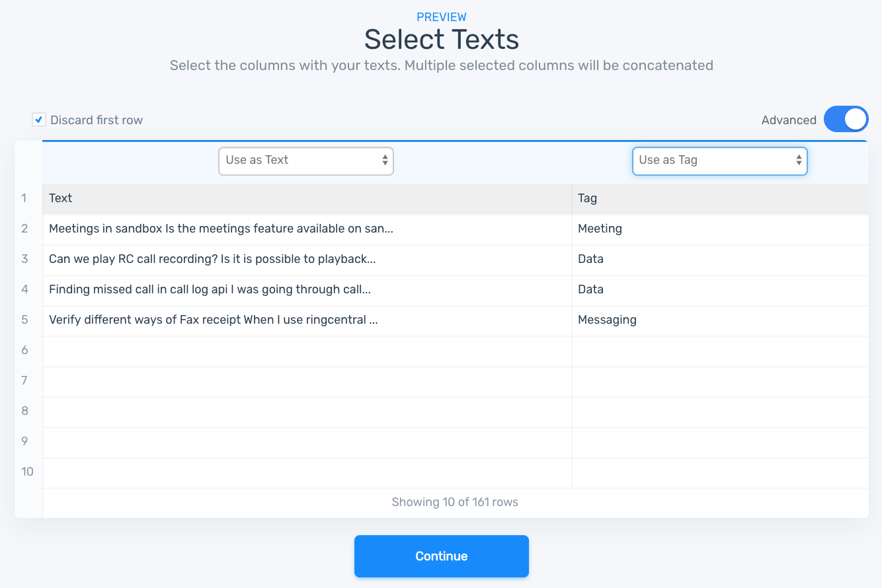Click row number 1 in the table

pyautogui.click(x=24, y=198)
